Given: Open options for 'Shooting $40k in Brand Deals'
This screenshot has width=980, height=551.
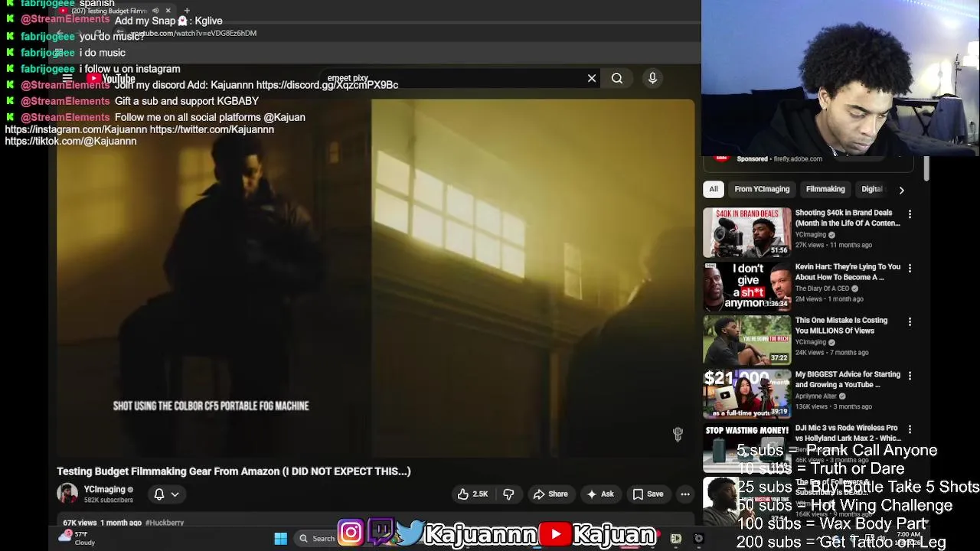Looking at the screenshot, I should 910,214.
